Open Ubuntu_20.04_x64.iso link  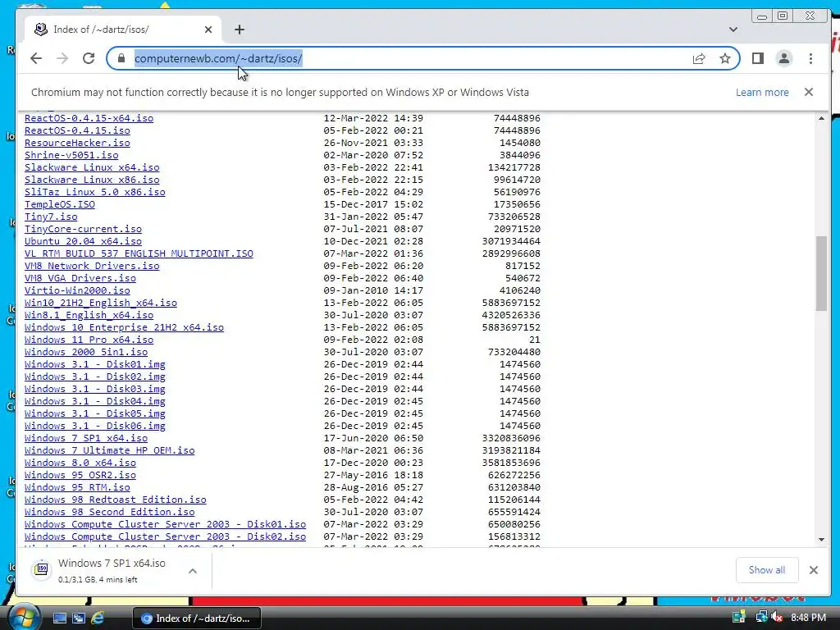[x=83, y=242]
